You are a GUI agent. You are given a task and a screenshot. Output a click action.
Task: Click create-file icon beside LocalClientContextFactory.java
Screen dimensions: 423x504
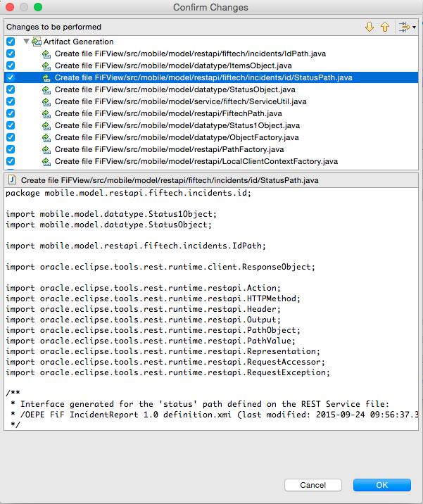46,161
